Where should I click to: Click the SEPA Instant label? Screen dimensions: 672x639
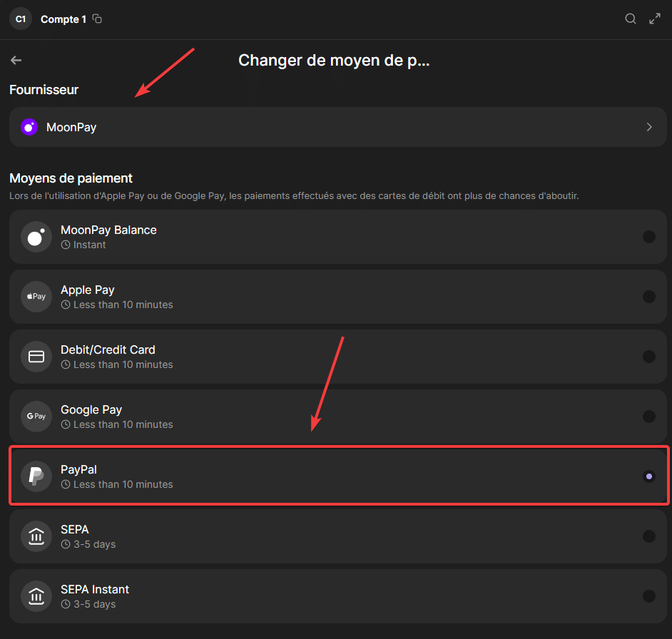[95, 589]
